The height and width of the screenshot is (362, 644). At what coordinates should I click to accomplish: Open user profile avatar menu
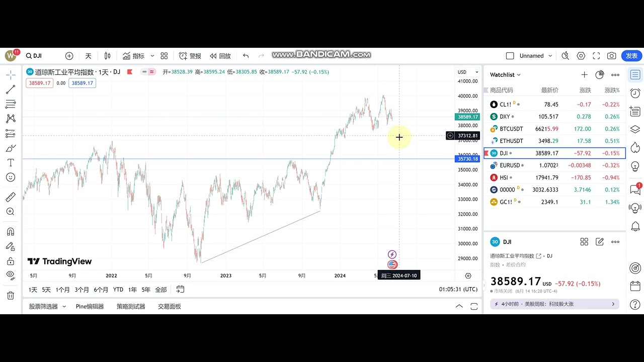point(11,55)
